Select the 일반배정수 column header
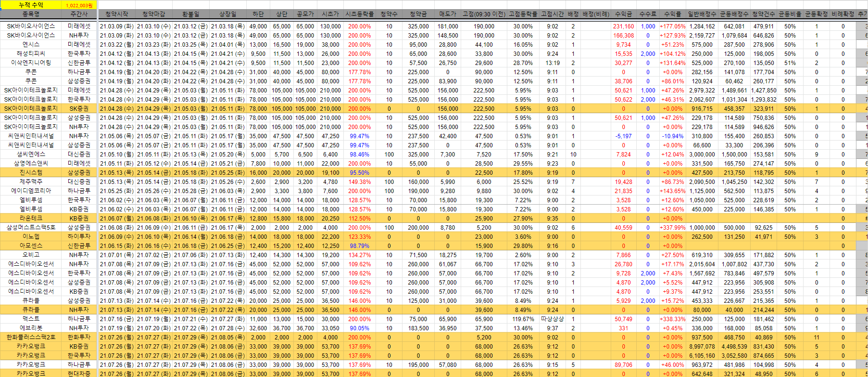Image resolution: width=868 pixels, height=377 pixels. pos(702,14)
